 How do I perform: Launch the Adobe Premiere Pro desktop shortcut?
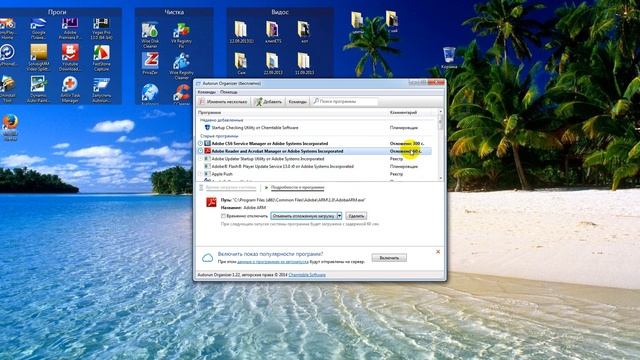tap(70, 28)
